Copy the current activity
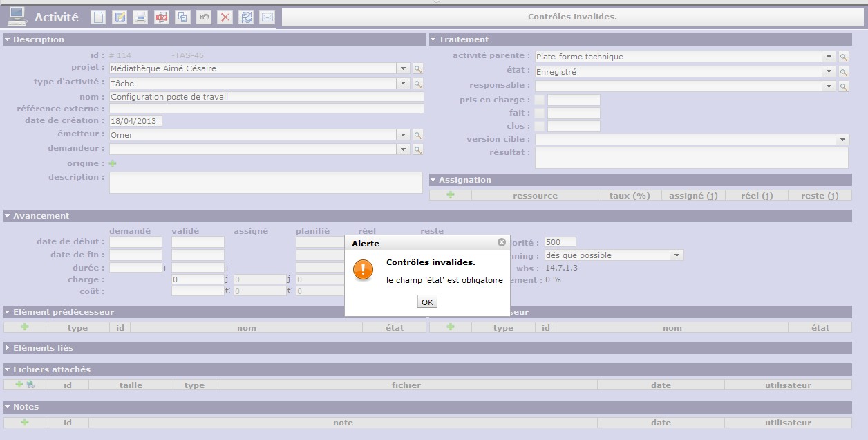Image resolution: width=868 pixels, height=440 pixels. [x=182, y=17]
